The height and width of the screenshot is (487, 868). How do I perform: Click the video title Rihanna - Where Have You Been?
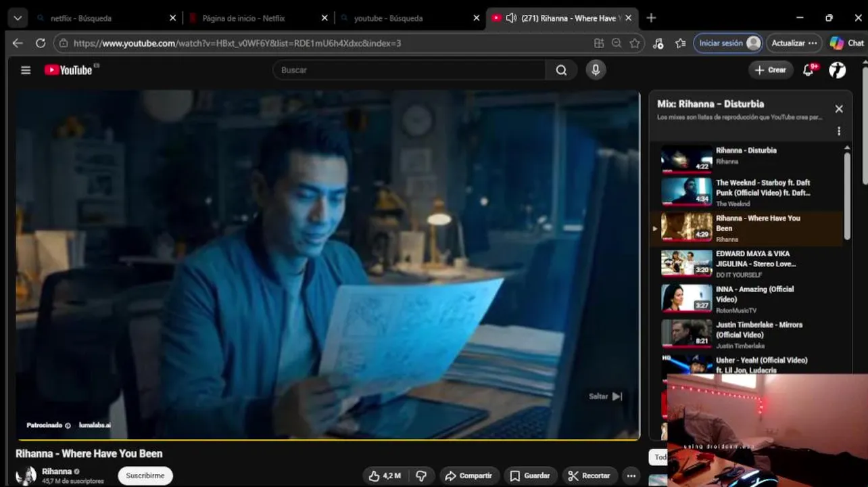(x=89, y=454)
